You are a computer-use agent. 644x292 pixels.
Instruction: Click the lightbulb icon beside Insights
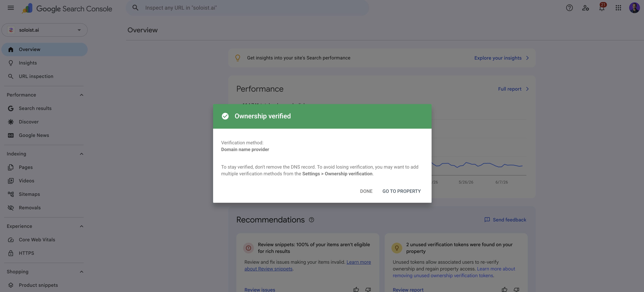click(x=10, y=63)
